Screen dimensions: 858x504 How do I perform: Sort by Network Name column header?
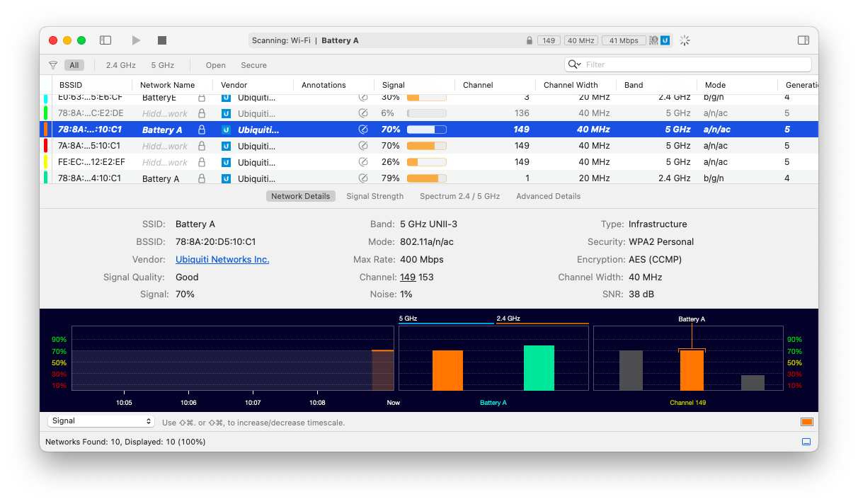[167, 85]
